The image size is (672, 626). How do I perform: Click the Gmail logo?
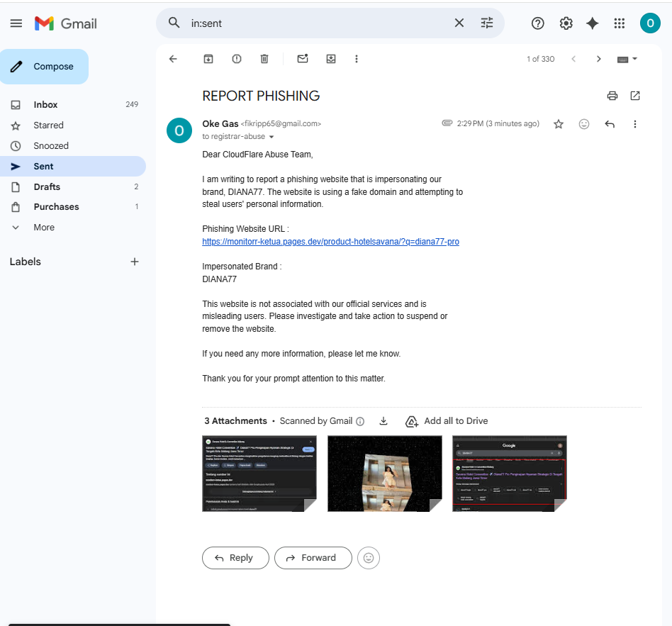(x=66, y=23)
